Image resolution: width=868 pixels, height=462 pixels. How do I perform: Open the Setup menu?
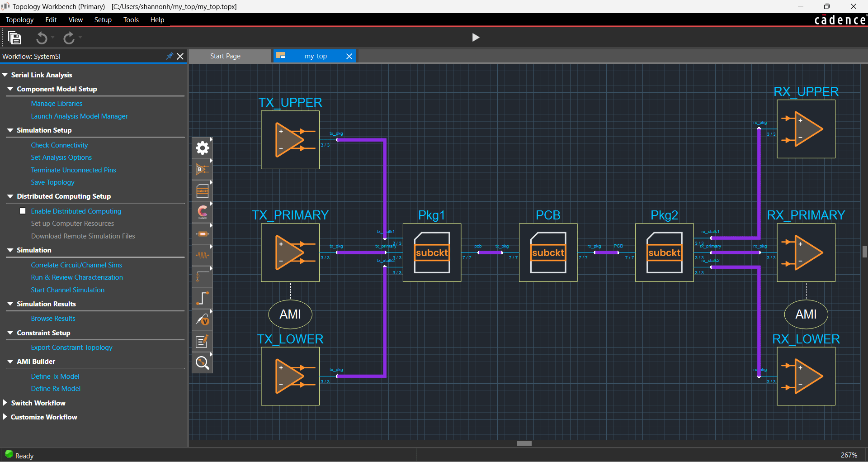click(103, 19)
